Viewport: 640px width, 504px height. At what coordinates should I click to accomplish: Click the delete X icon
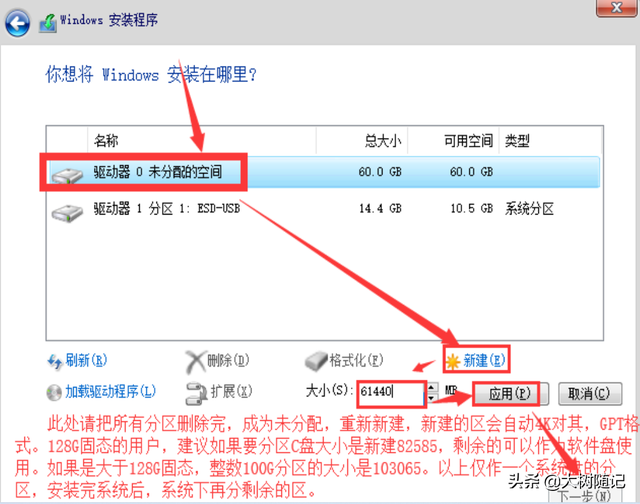click(x=195, y=362)
